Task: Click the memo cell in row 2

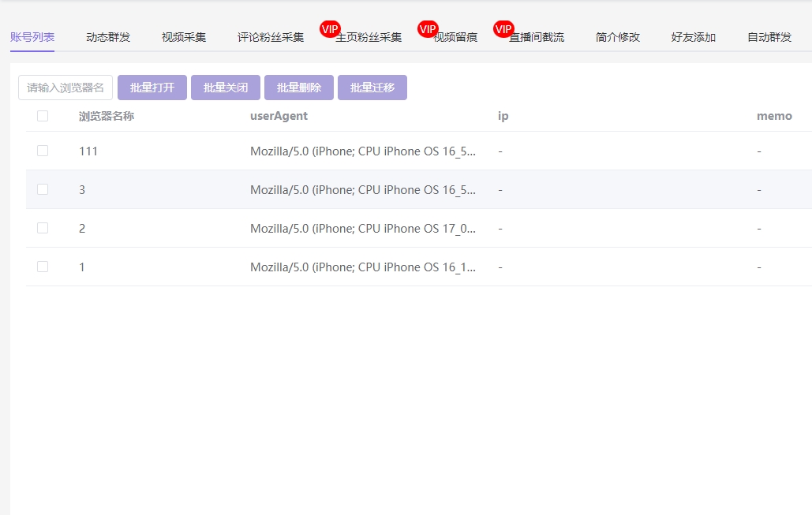Action: pyautogui.click(x=759, y=228)
